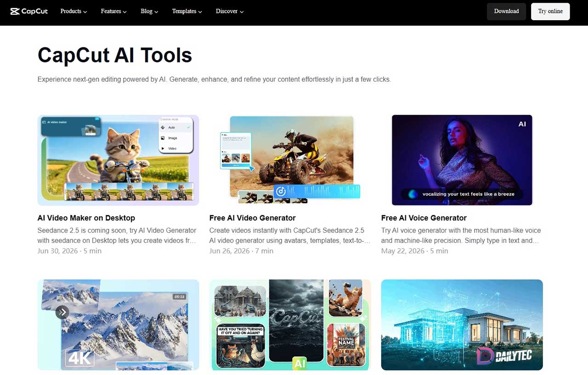Open Free AI Video Generator article title
This screenshot has width=588, height=375.
click(252, 218)
